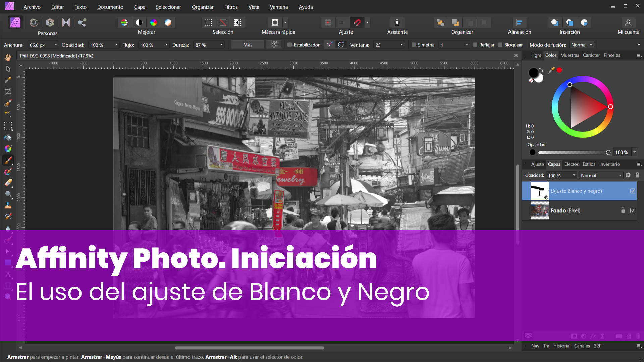This screenshot has height=362, width=644.
Task: Select the Paint Brush tool
Action: point(8,160)
